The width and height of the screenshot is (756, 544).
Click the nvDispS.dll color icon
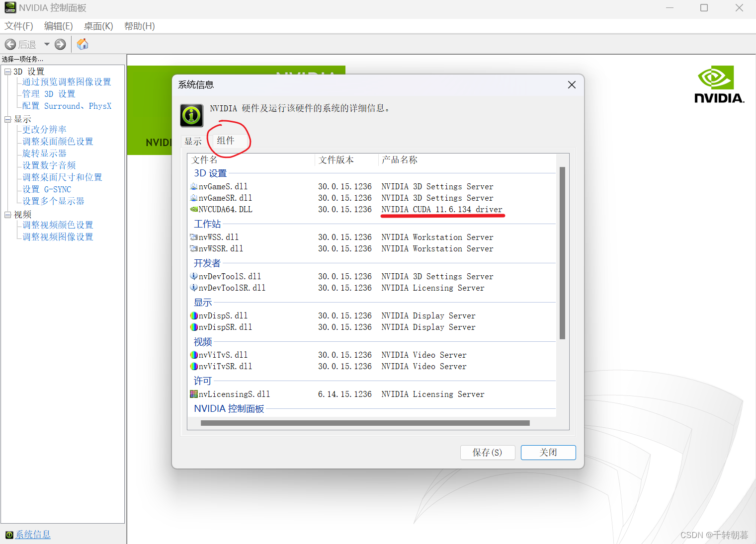(x=194, y=315)
